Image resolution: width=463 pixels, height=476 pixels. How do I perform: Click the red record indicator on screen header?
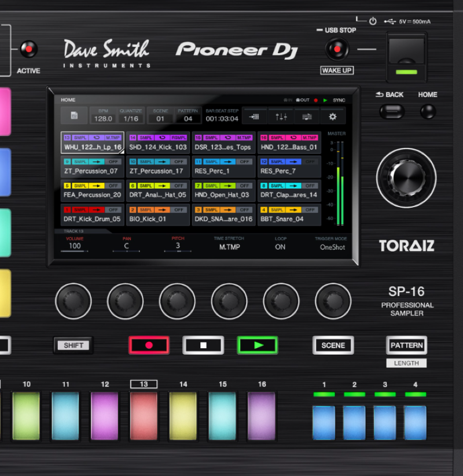click(x=316, y=100)
